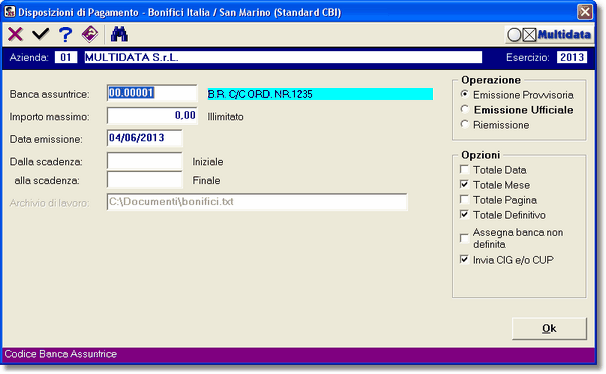Click the application icon in the title bar

pos(10,12)
